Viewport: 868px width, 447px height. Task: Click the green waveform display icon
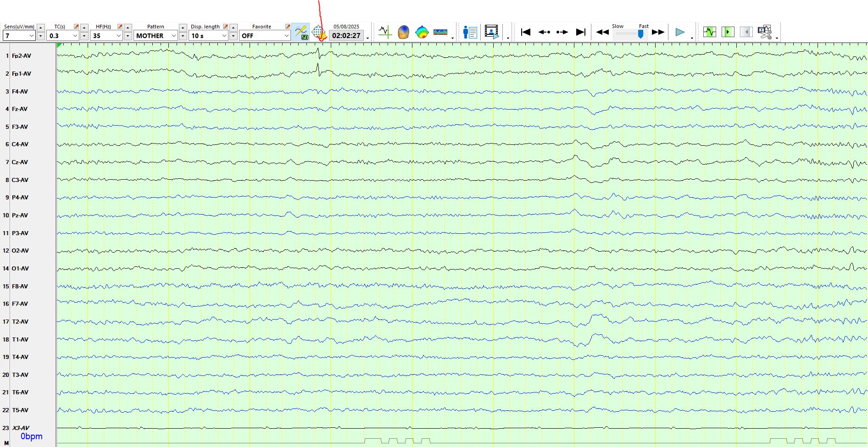click(710, 32)
